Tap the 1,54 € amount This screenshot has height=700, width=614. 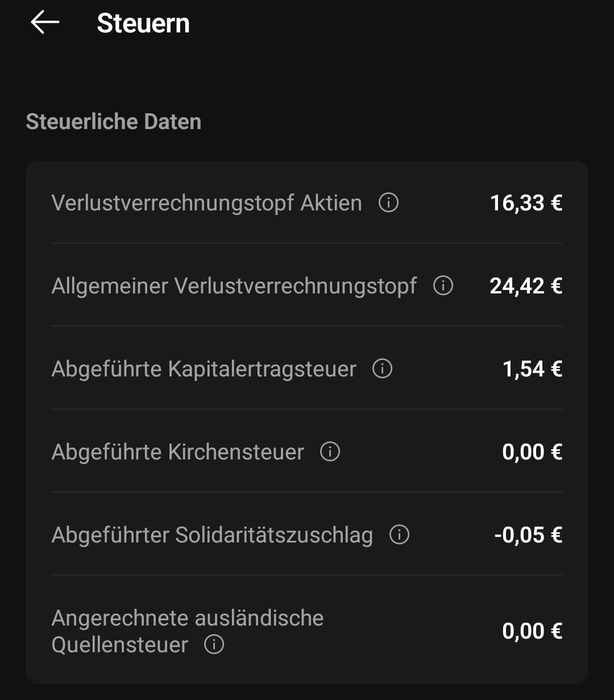pos(532,369)
